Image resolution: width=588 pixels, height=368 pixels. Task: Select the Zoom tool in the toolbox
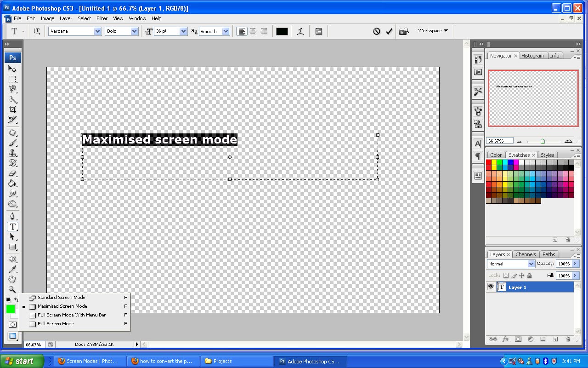[x=12, y=289]
